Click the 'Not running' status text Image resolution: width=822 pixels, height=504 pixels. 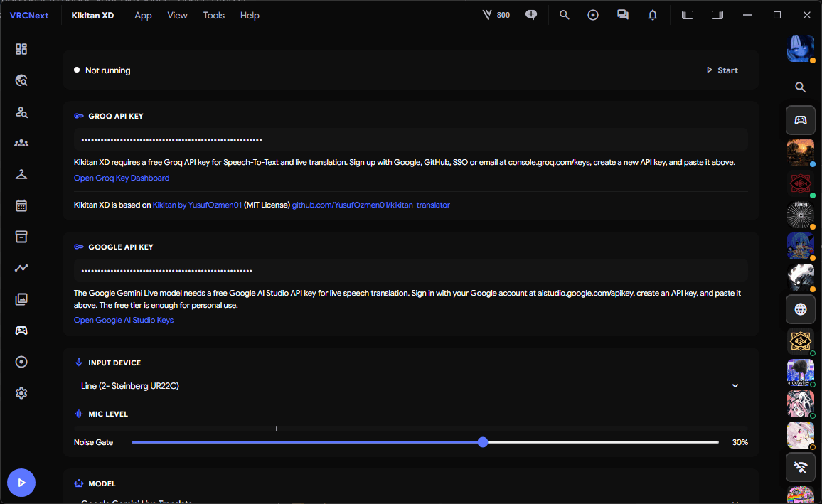(108, 70)
